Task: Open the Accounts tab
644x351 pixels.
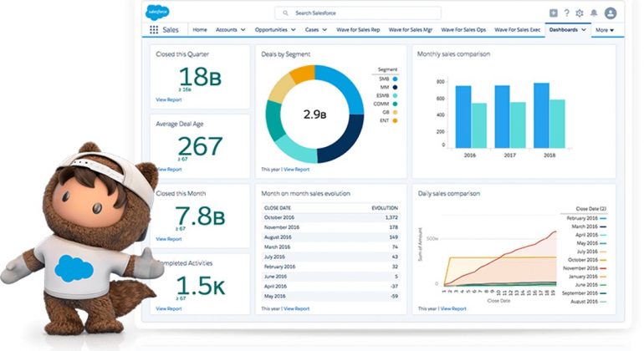Action: tap(227, 29)
